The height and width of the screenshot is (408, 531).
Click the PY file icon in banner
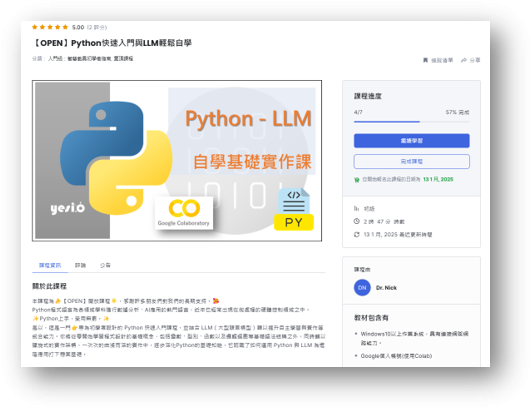(294, 209)
